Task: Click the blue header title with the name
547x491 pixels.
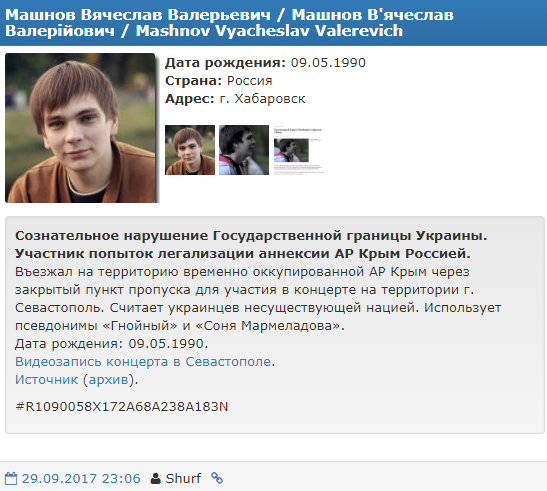Action: tap(229, 23)
